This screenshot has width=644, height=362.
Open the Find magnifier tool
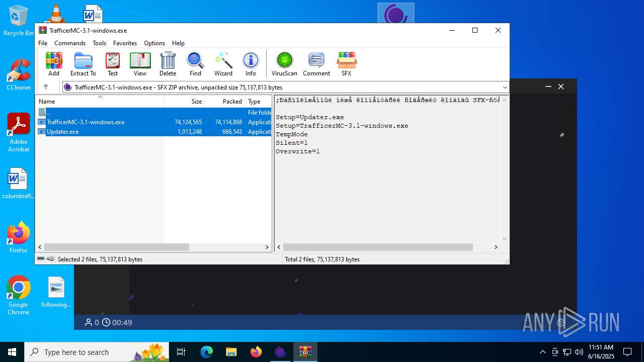point(195,64)
